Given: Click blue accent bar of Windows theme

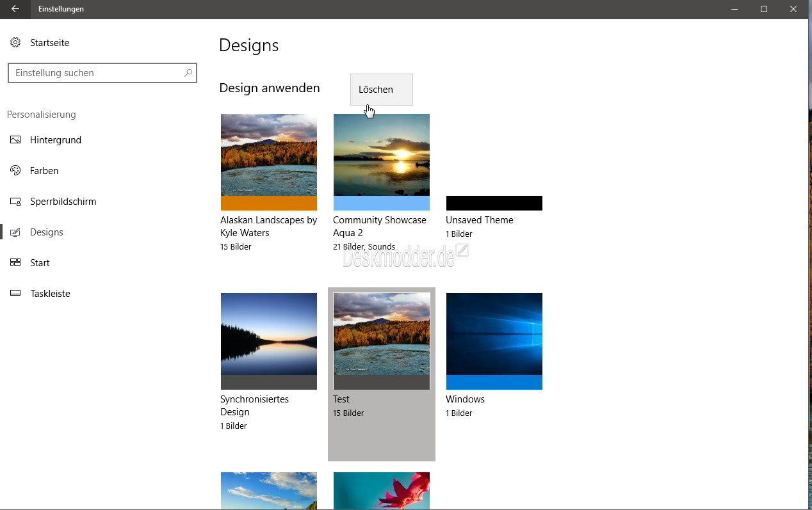Looking at the screenshot, I should (x=494, y=382).
